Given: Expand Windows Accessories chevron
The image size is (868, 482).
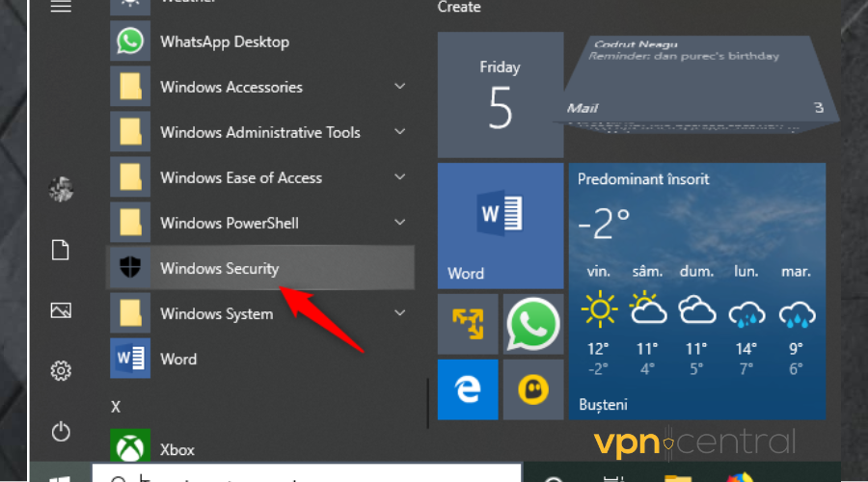Looking at the screenshot, I should pyautogui.click(x=399, y=87).
